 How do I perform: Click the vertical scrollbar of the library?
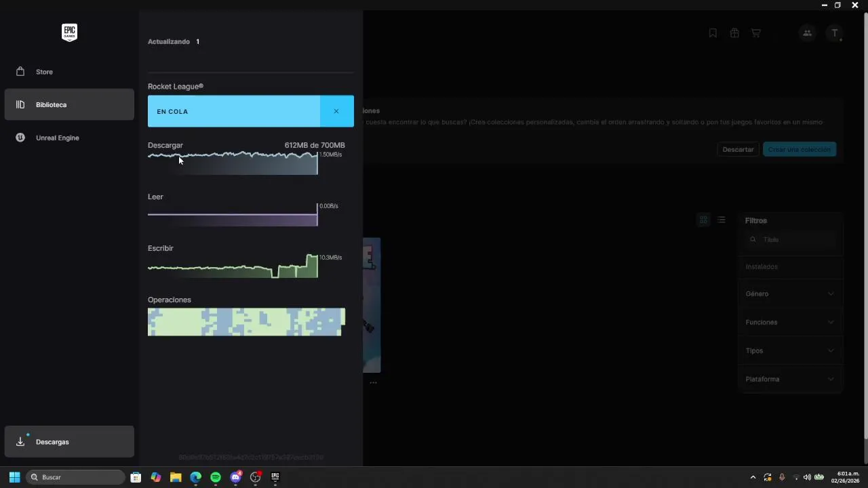(x=865, y=227)
